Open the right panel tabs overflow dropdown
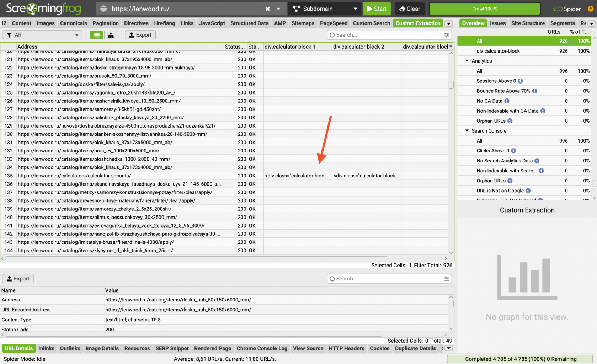597x364 pixels. click(x=592, y=23)
